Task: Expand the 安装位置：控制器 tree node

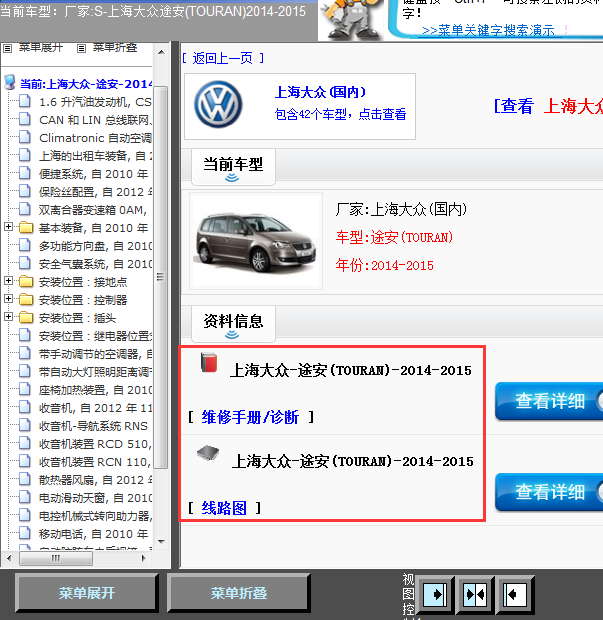Action: click(8, 299)
